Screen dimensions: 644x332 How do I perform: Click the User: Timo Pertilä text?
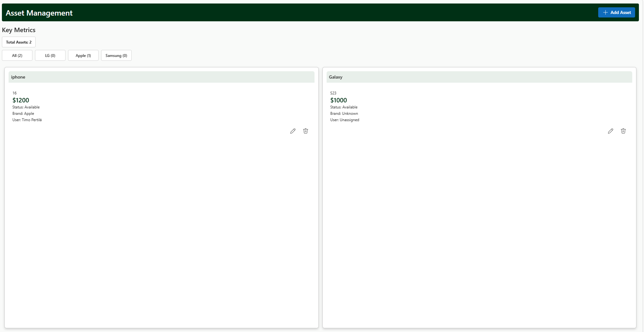click(27, 120)
